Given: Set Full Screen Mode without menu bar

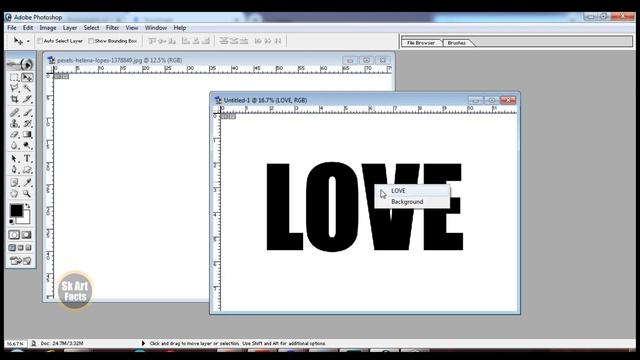Looking at the screenshot, I should pos(28,248).
